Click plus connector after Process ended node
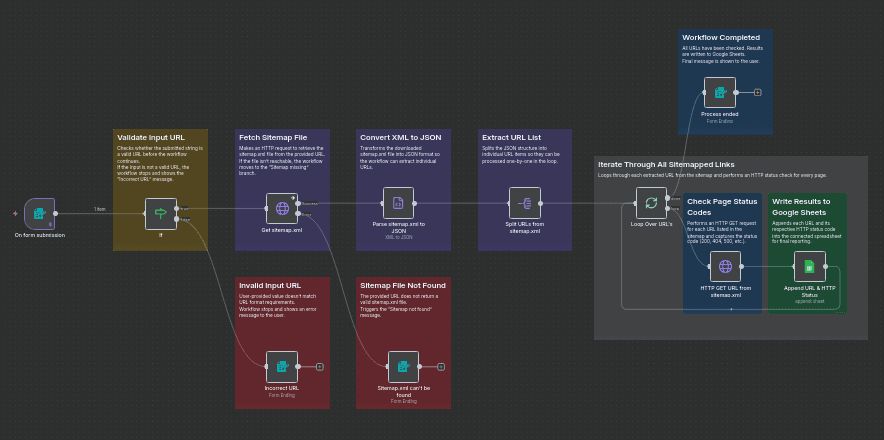The height and width of the screenshot is (440, 884). click(758, 93)
